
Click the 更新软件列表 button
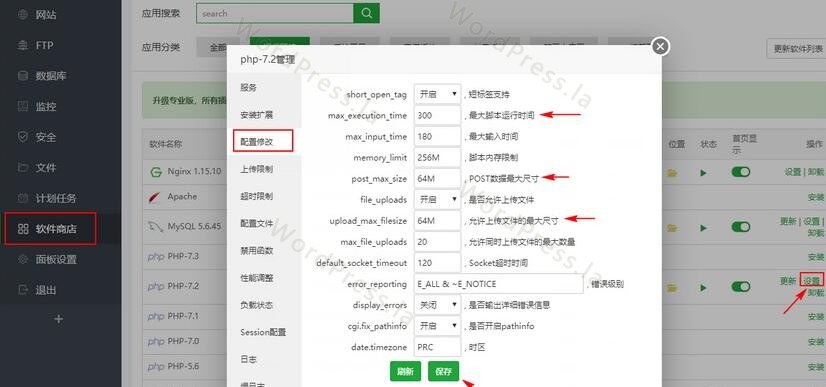796,48
